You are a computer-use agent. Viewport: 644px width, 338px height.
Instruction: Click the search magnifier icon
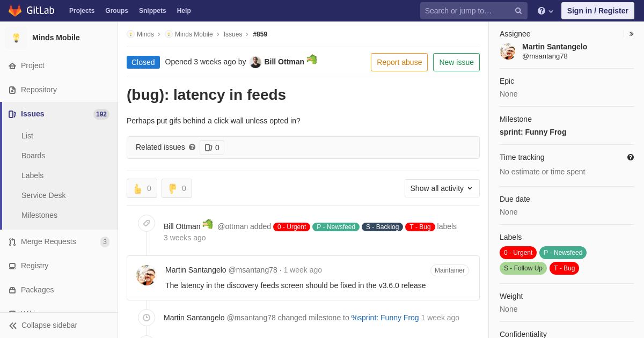pos(518,11)
